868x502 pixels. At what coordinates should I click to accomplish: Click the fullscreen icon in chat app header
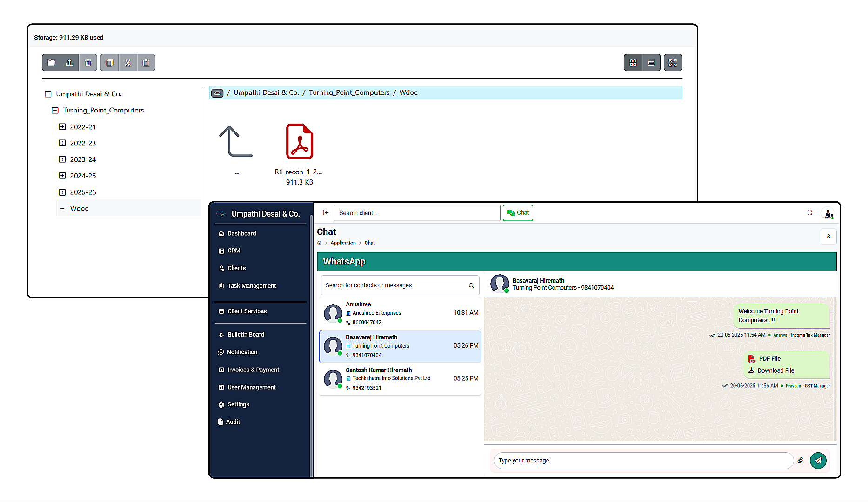(x=809, y=213)
